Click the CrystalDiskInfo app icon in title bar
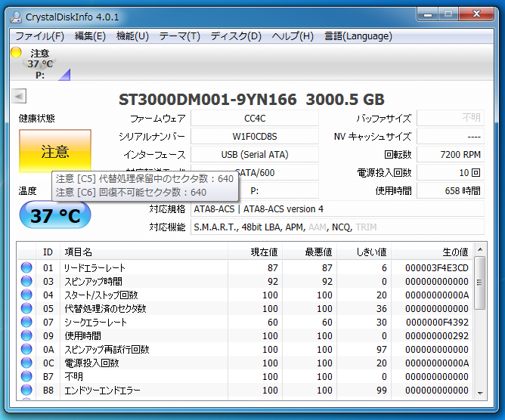The width and height of the screenshot is (505, 420). pyautogui.click(x=16, y=17)
